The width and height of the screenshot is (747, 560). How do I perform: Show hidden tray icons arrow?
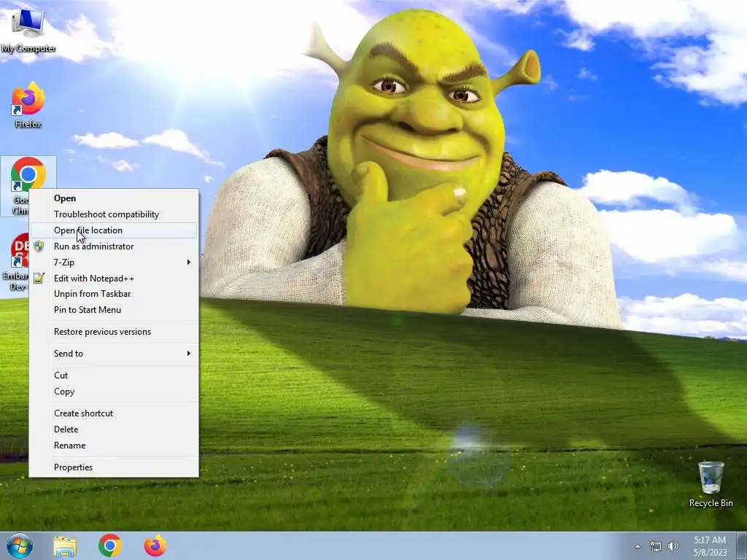point(638,546)
